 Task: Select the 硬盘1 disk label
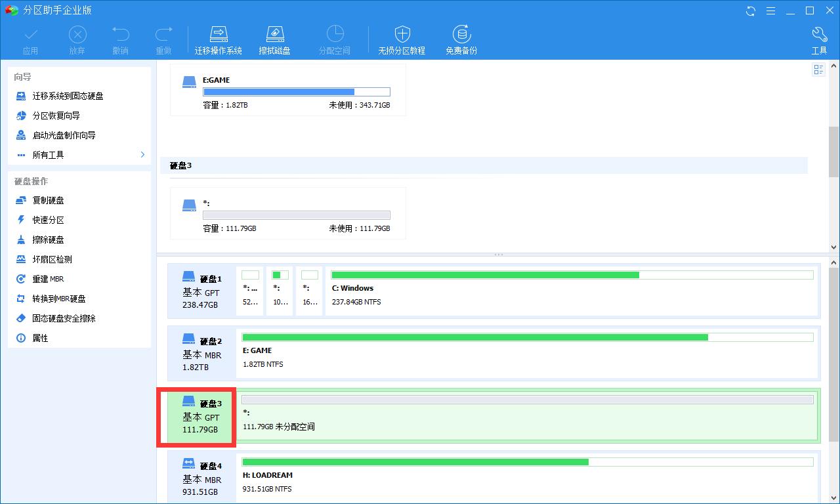(x=201, y=291)
